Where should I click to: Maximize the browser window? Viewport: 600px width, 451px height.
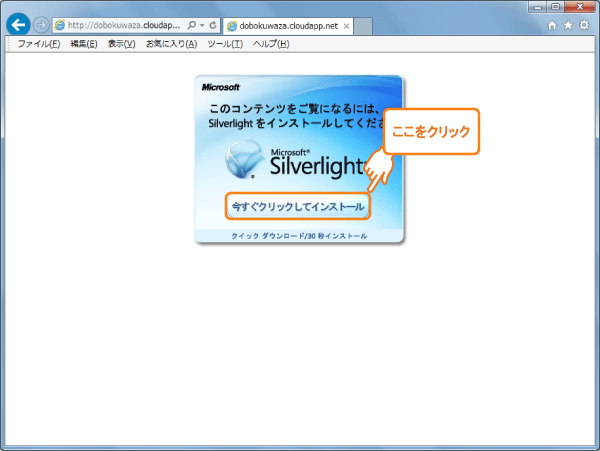coord(555,7)
